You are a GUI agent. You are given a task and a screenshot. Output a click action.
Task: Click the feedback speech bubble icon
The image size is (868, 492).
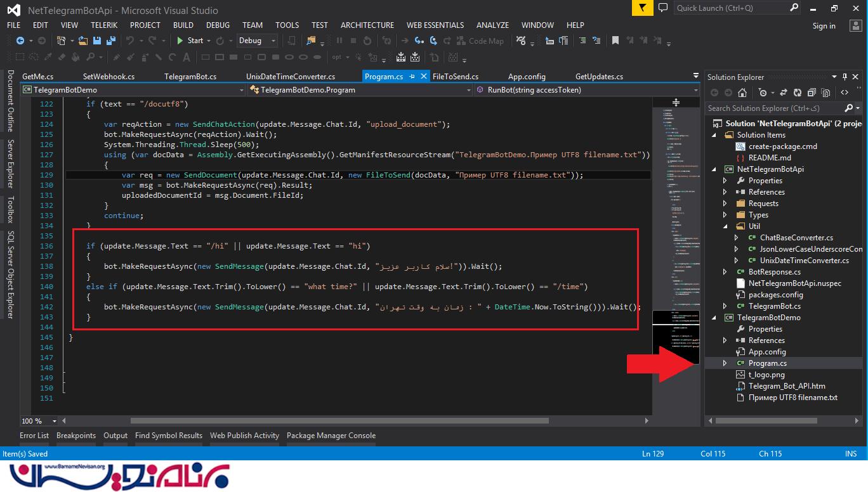(x=663, y=8)
